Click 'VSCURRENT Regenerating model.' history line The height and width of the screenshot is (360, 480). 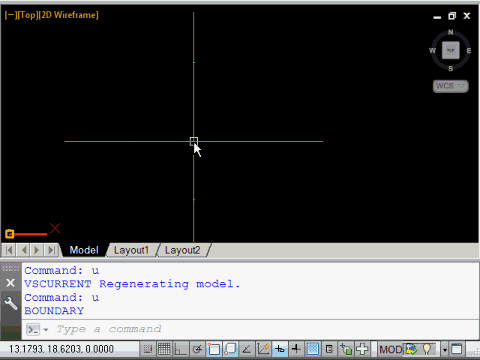click(132, 284)
